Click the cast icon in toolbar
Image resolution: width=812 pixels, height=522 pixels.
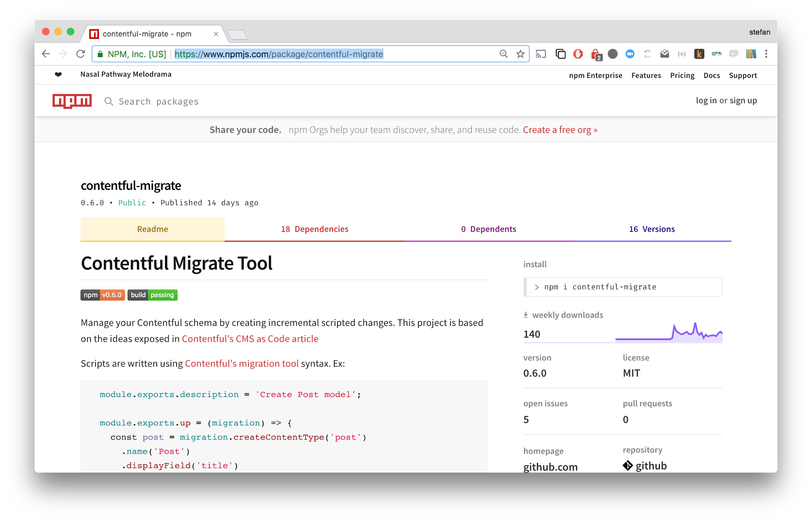point(540,54)
